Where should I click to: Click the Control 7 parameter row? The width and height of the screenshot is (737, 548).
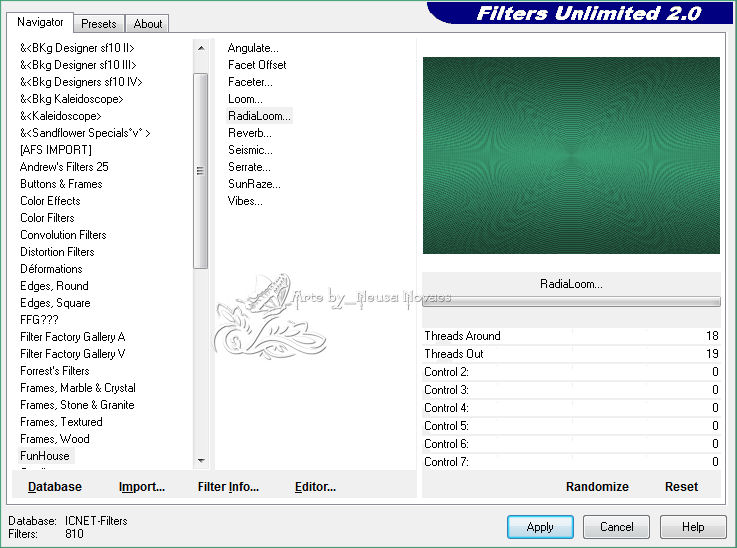click(571, 462)
